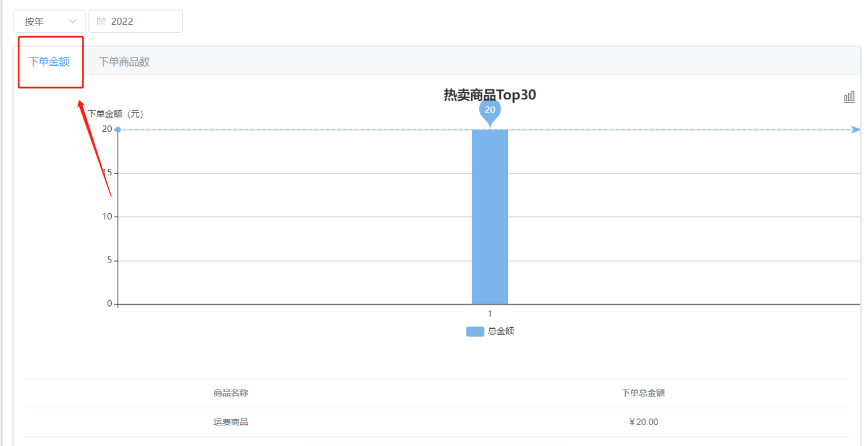Viewport: 868px width, 446px height.
Task: Select the 运费商品 table row
Action: (x=437, y=422)
